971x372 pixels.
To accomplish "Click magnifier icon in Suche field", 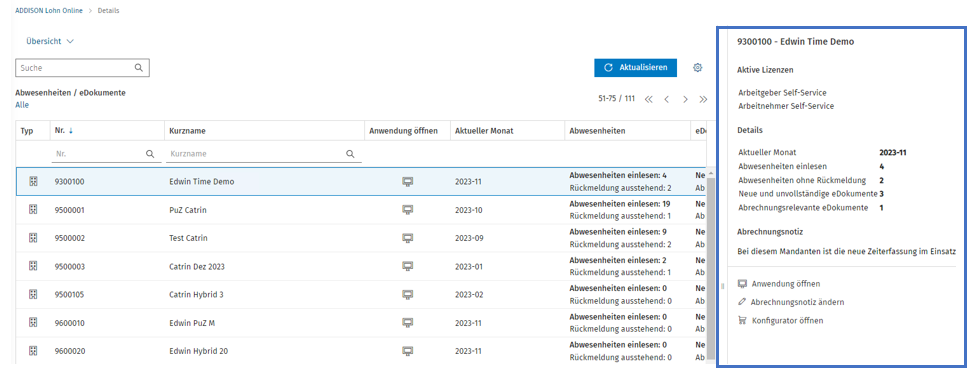I will [x=139, y=68].
